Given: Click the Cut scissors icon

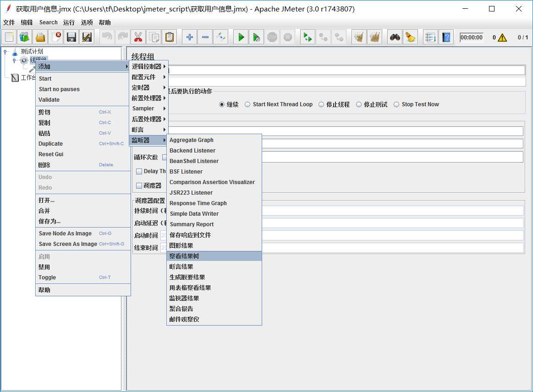Looking at the screenshot, I should [x=138, y=37].
